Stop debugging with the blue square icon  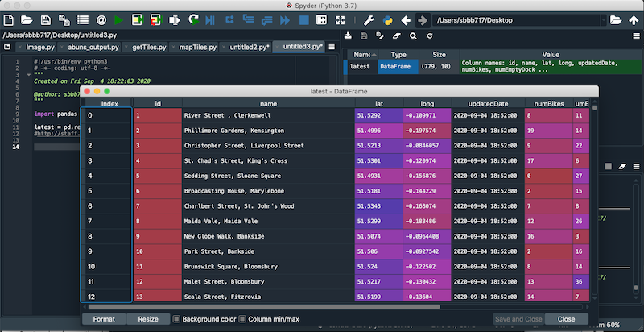(304, 20)
